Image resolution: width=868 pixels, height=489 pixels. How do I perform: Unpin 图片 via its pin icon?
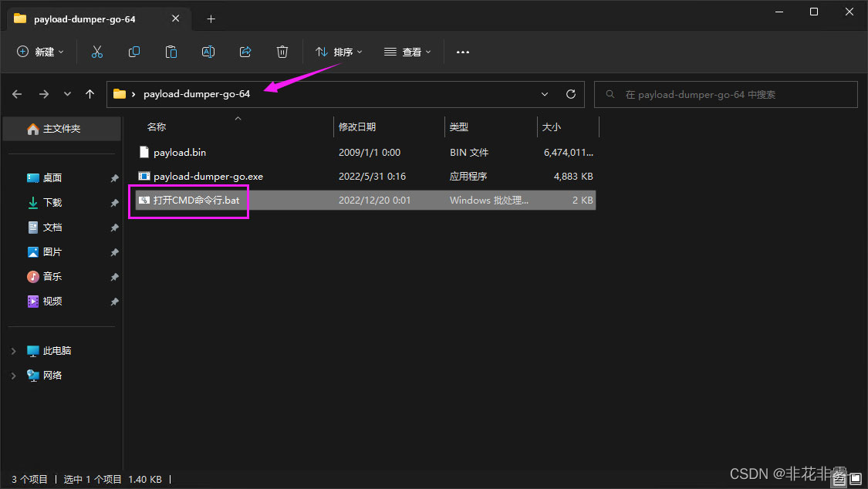click(x=114, y=252)
